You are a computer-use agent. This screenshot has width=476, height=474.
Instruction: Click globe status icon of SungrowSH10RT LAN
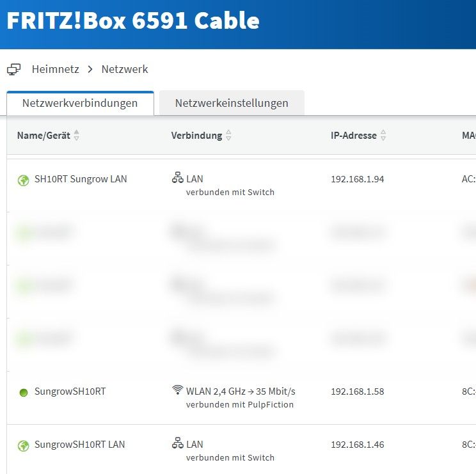(24, 446)
